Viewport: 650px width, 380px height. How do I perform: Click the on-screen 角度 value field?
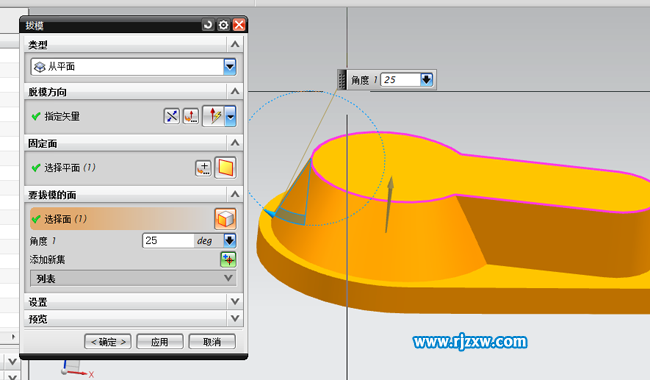(x=400, y=80)
